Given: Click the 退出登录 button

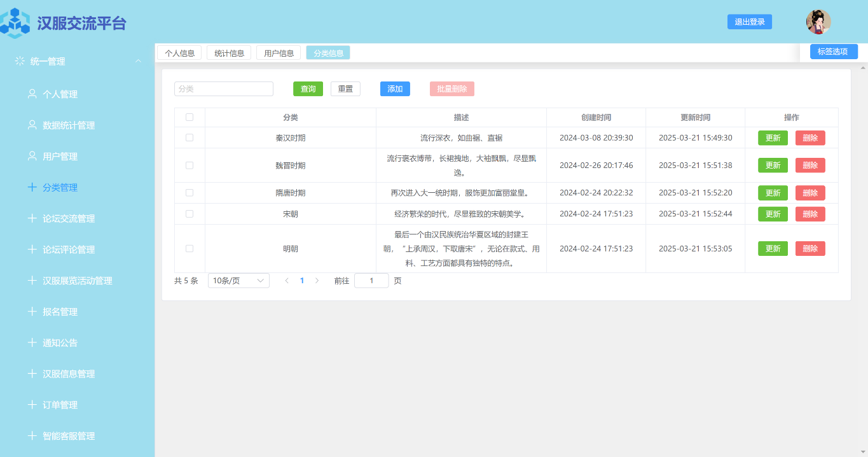Looking at the screenshot, I should click(750, 22).
